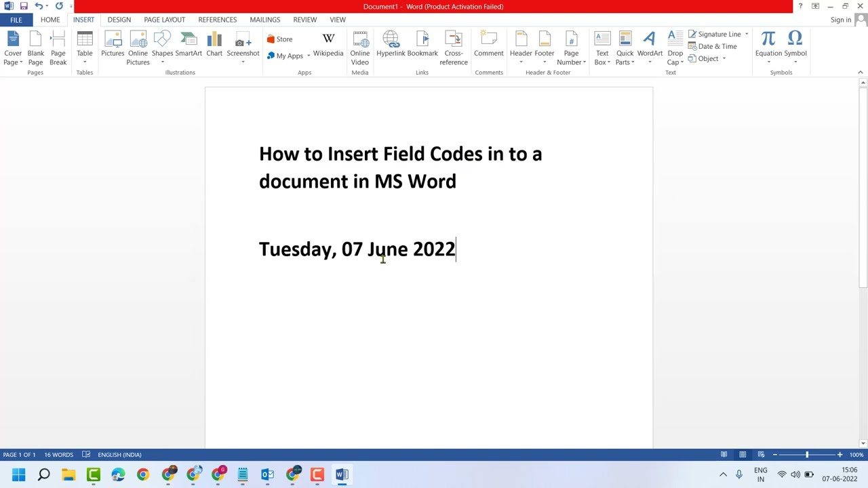The height and width of the screenshot is (488, 868).
Task: Open the Office Store apps
Action: pos(279,39)
